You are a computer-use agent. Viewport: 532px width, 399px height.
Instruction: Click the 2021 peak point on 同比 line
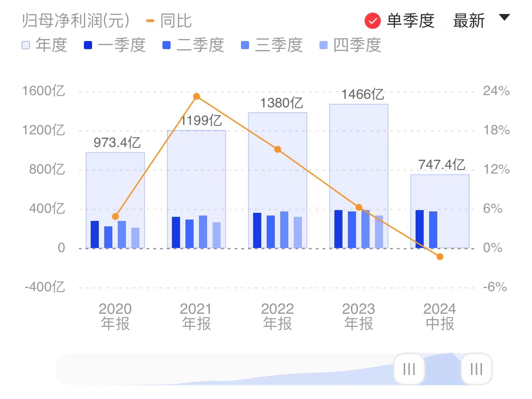coord(196,96)
